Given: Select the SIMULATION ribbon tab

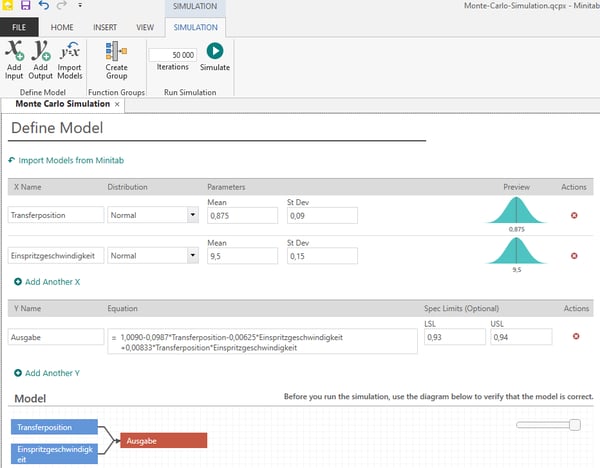Looking at the screenshot, I should click(x=195, y=27).
